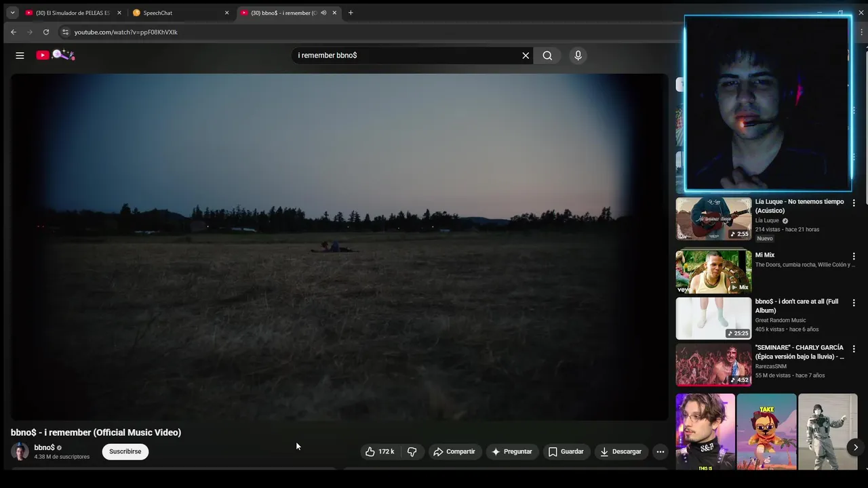868x488 pixels.
Task: Open Lía Luque No tenemos tiempo thumbnail
Action: pyautogui.click(x=713, y=219)
